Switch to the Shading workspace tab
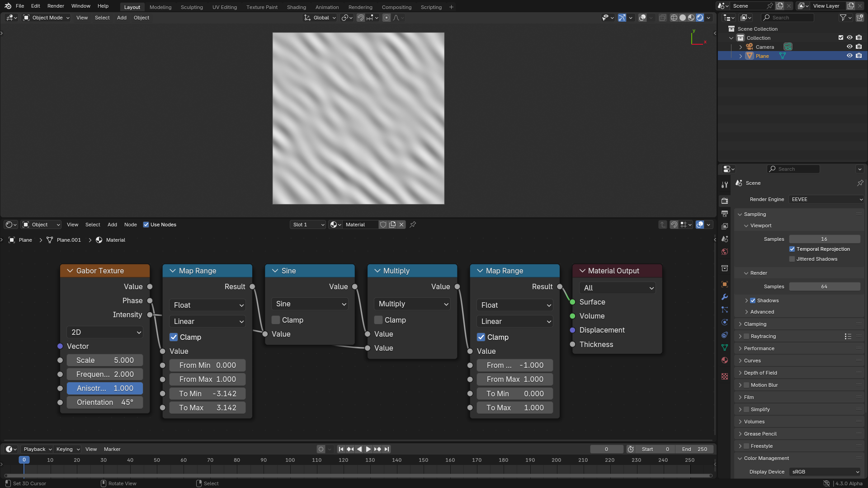Screen dimensions: 868x488 click(296, 7)
